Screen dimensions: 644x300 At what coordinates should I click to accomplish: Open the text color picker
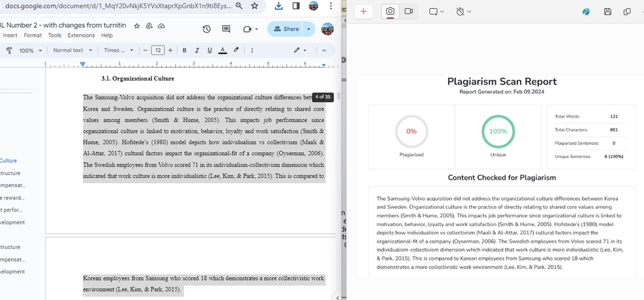point(222,50)
